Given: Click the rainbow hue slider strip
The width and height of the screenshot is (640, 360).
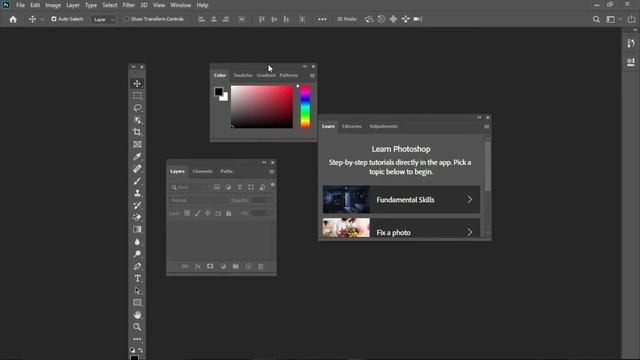Looking at the screenshot, I should pyautogui.click(x=305, y=107).
